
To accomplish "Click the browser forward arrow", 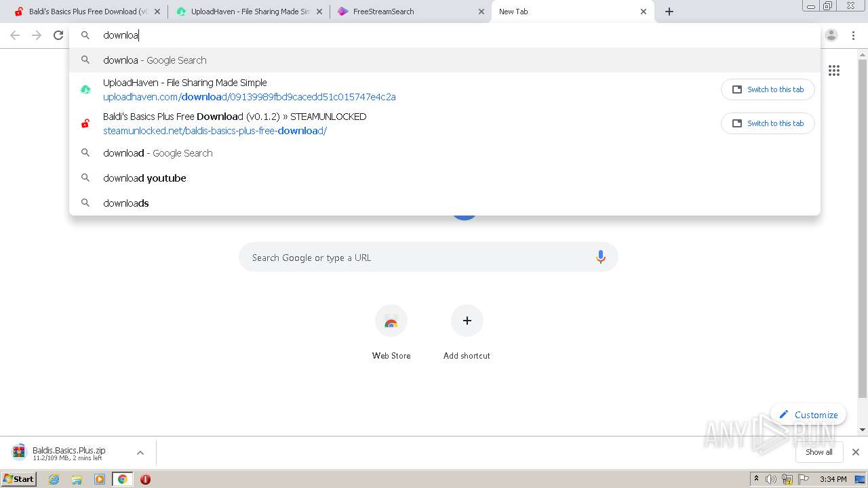I will tap(37, 35).
